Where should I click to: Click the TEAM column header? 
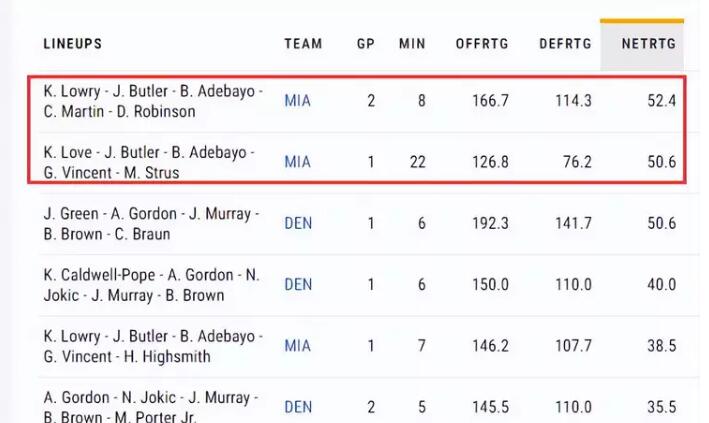point(303,44)
